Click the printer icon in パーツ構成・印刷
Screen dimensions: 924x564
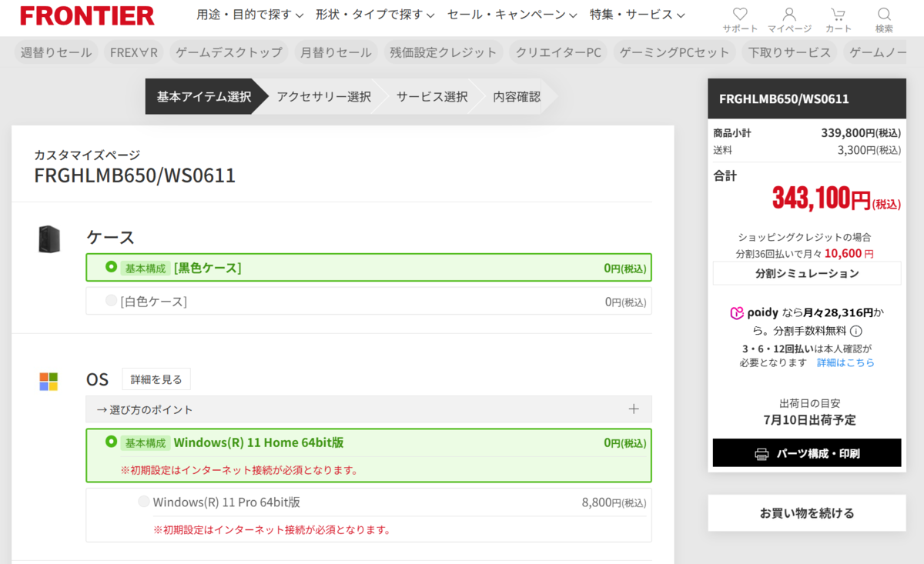762,453
